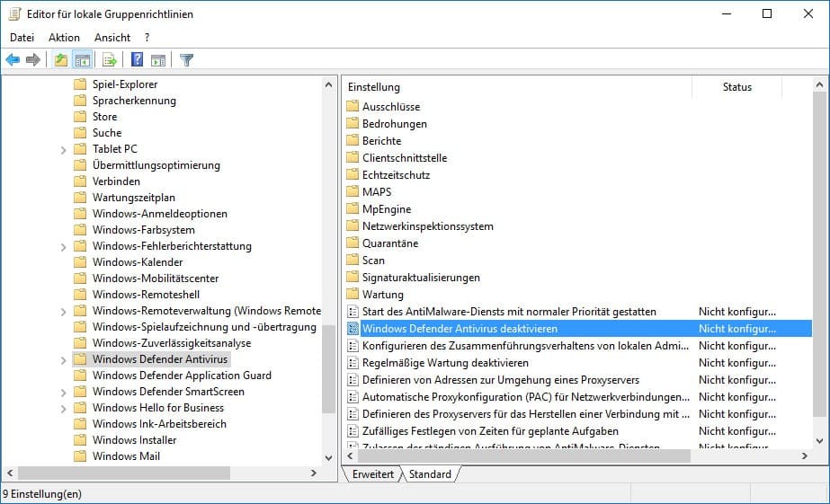Click the folder icon next to MAPS
The width and height of the screenshot is (830, 504).
[x=353, y=191]
